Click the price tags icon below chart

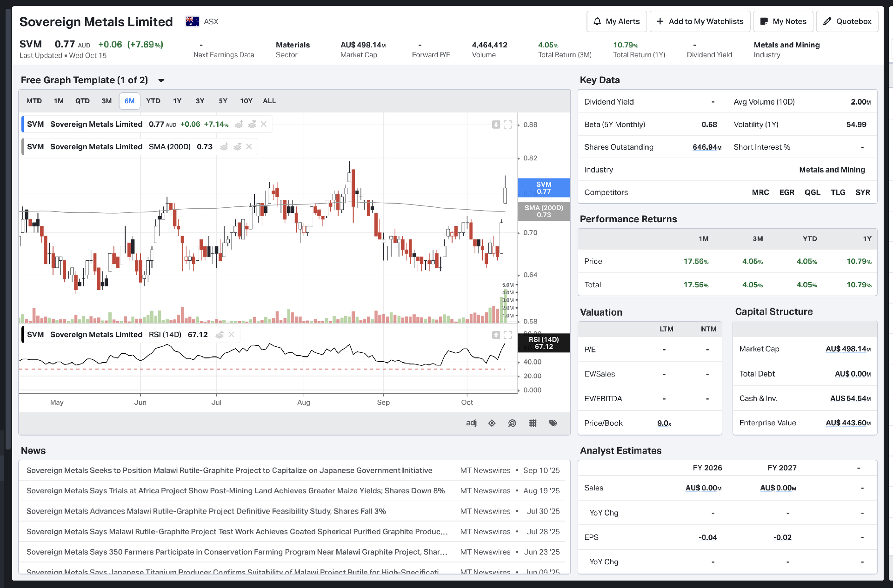point(553,423)
